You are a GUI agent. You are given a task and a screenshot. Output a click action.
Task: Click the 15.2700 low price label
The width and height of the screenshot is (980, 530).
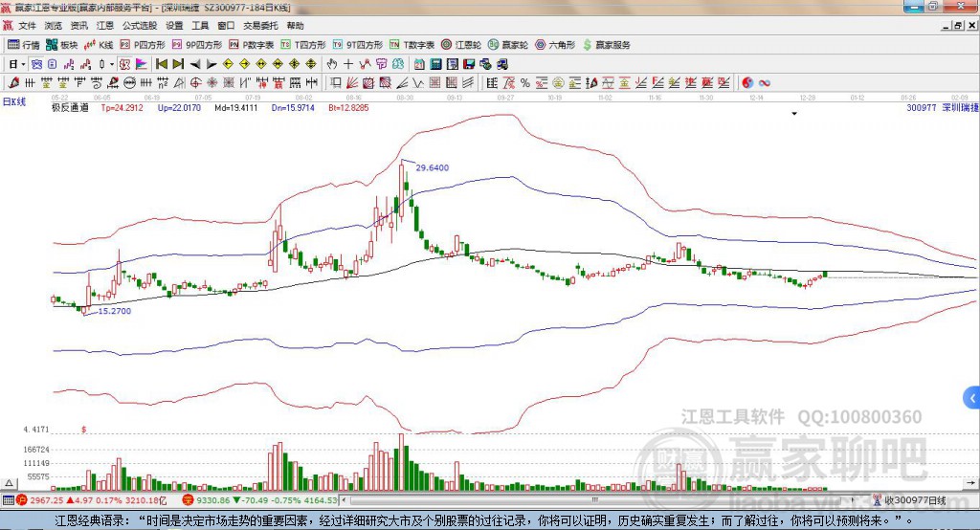pyautogui.click(x=115, y=311)
